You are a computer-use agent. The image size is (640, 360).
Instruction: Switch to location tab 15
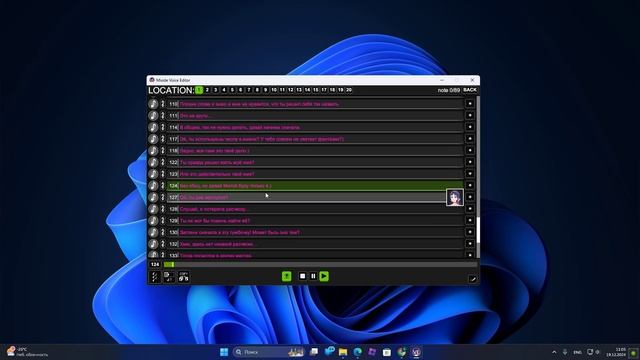pyautogui.click(x=316, y=90)
